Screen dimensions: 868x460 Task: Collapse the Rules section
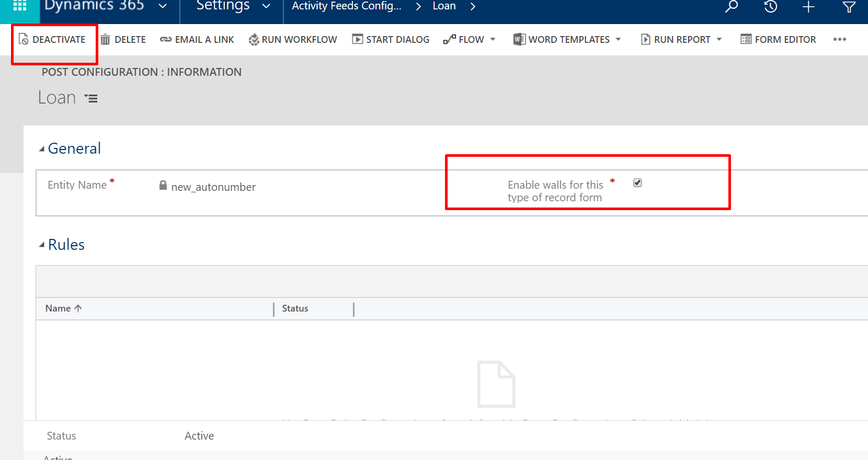[x=42, y=245]
